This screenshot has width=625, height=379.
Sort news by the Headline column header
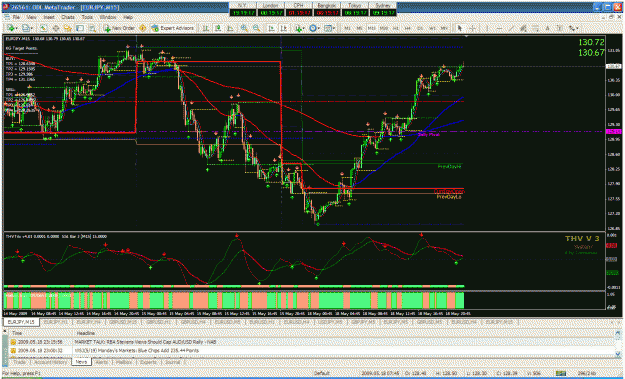(x=344, y=333)
